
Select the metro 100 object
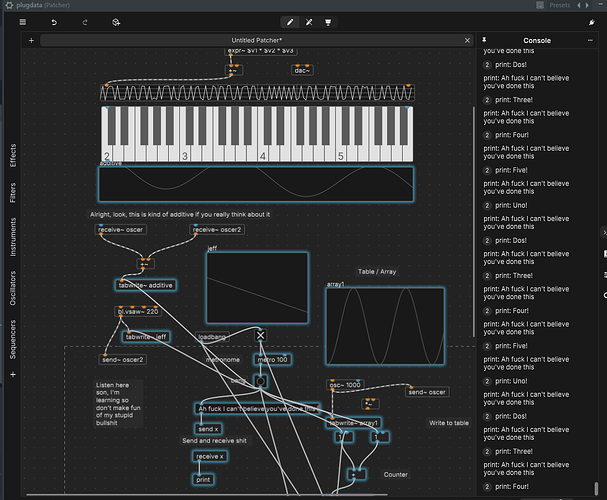273,360
